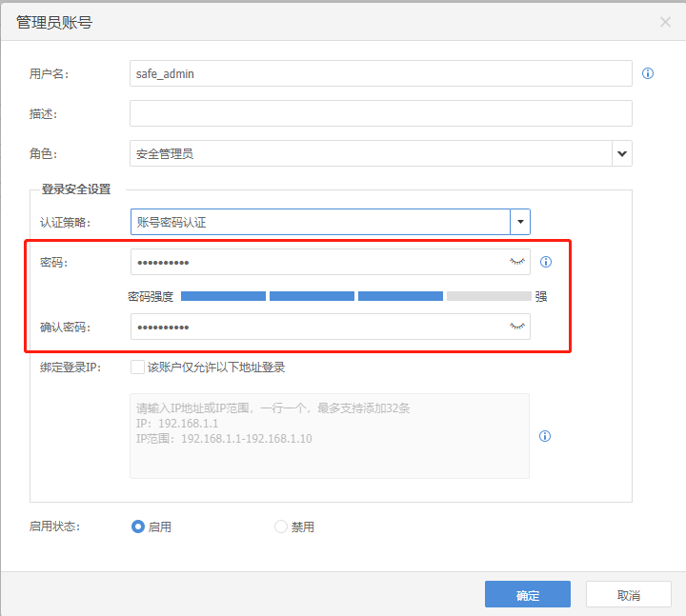Viewport: 686px width, 616px height.
Task: Click the info icon beside the IP address textarea
Action: click(x=545, y=436)
